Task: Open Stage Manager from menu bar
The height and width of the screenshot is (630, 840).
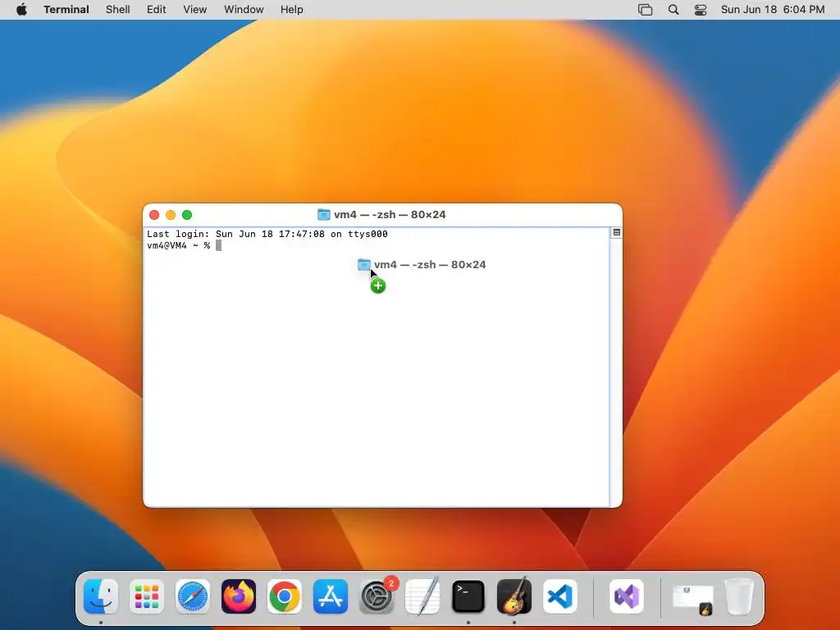Action: point(646,10)
